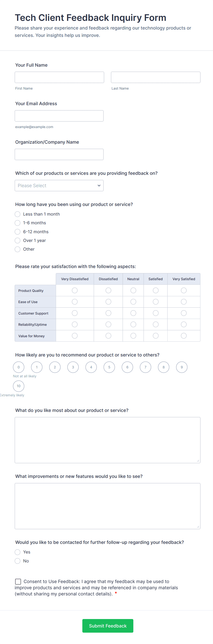This screenshot has width=213, height=644.
Task: Select "Less than 1 month" option
Action: point(17,214)
